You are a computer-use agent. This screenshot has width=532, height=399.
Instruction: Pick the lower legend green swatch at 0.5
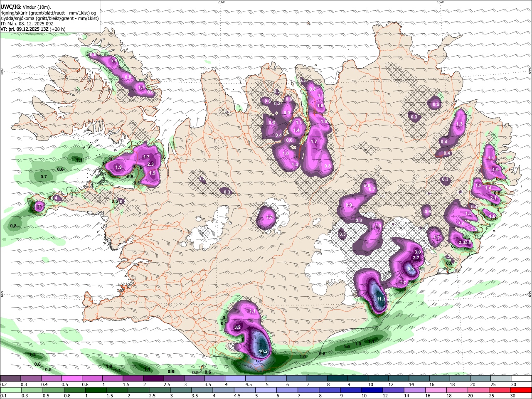click(x=53, y=390)
